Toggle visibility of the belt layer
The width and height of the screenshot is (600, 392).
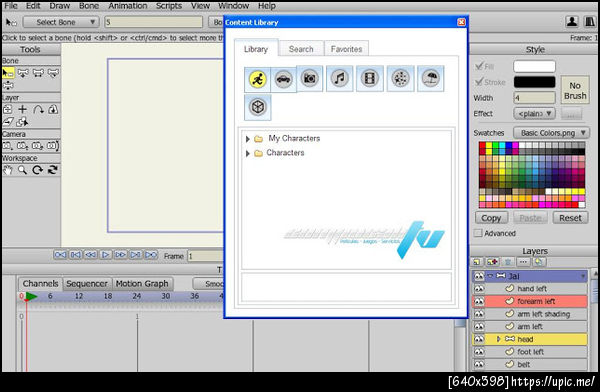[x=479, y=364]
